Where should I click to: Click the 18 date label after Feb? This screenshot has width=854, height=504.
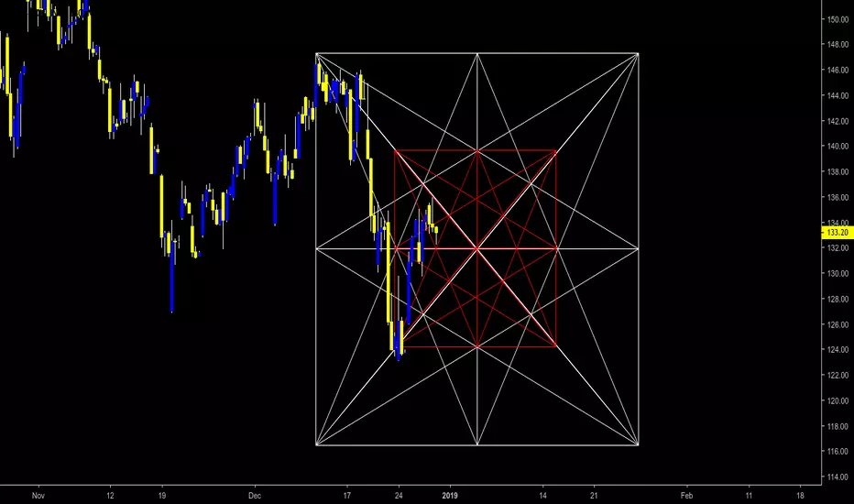click(800, 495)
